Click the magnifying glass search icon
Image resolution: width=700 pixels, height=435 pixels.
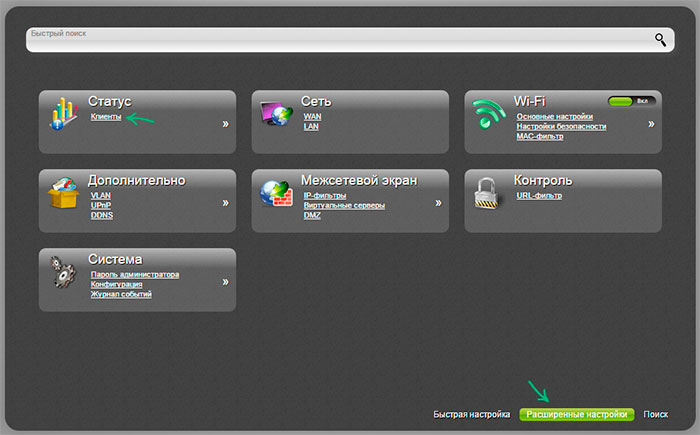tap(660, 39)
